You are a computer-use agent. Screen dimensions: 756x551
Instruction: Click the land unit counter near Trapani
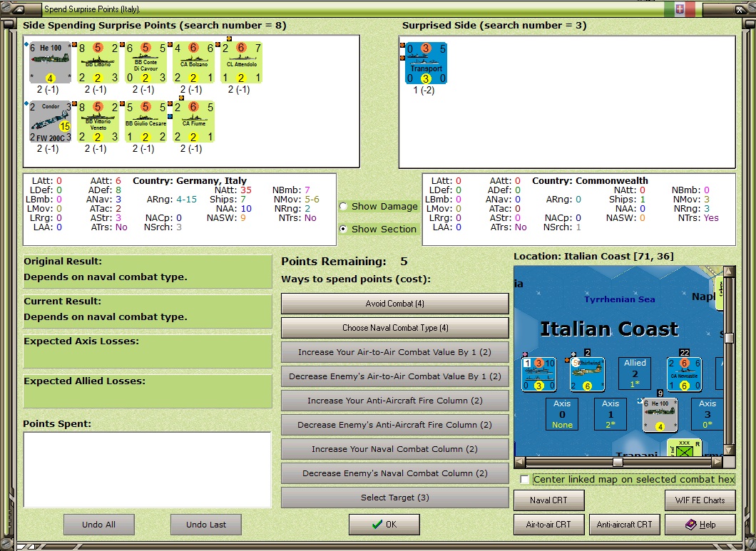(684, 448)
